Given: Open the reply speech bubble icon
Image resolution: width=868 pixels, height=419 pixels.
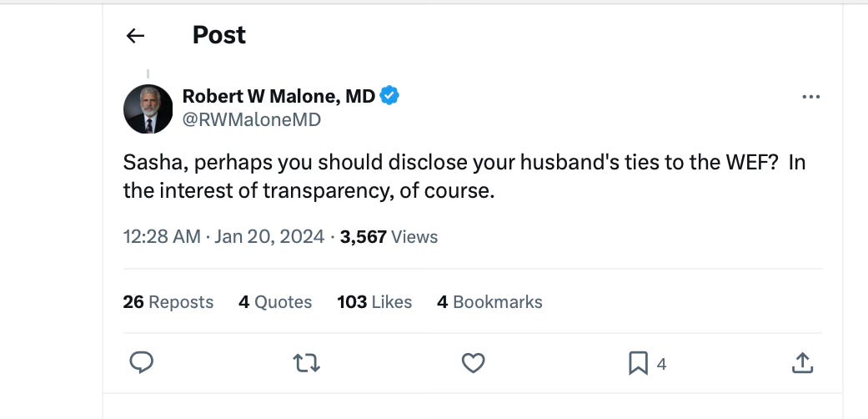Looking at the screenshot, I should (141, 363).
